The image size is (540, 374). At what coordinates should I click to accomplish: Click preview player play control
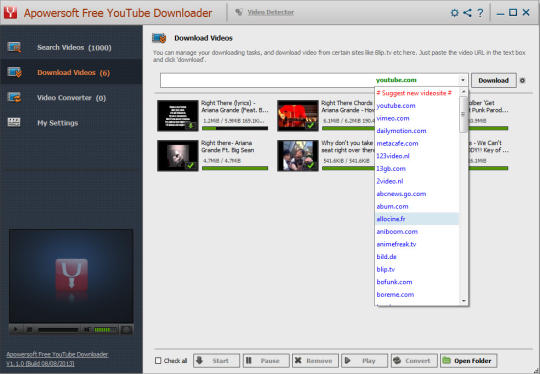coord(16,330)
